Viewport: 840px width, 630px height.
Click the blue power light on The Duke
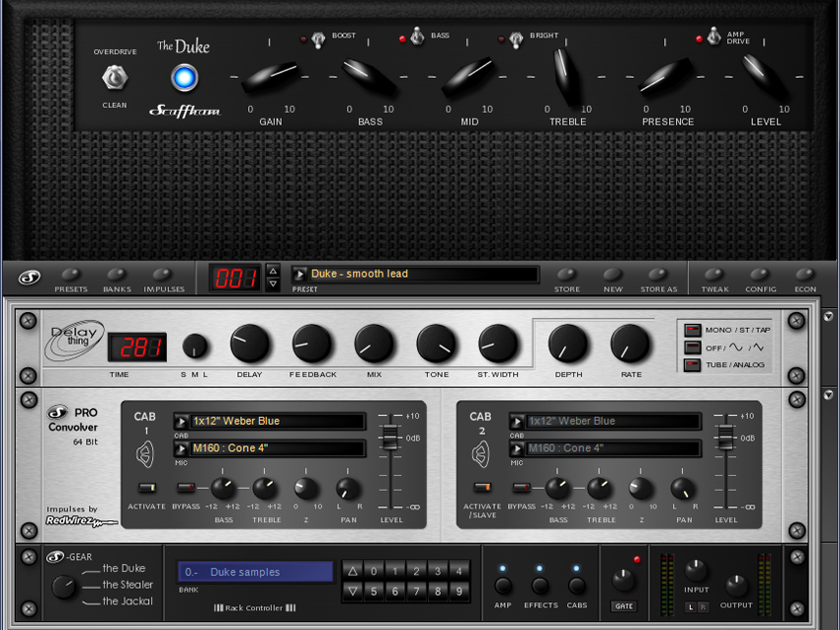click(184, 78)
